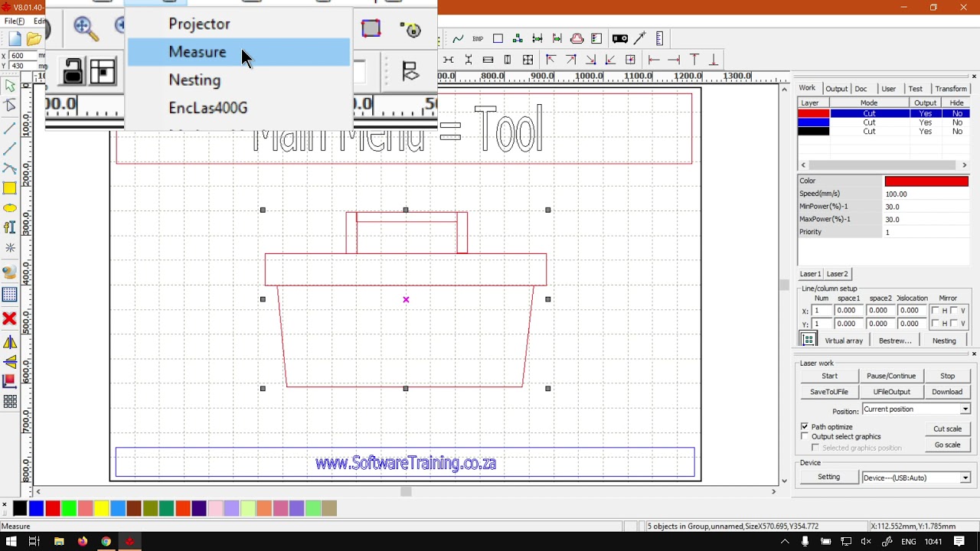
Task: Switch to the Doc tab
Action: pos(861,89)
